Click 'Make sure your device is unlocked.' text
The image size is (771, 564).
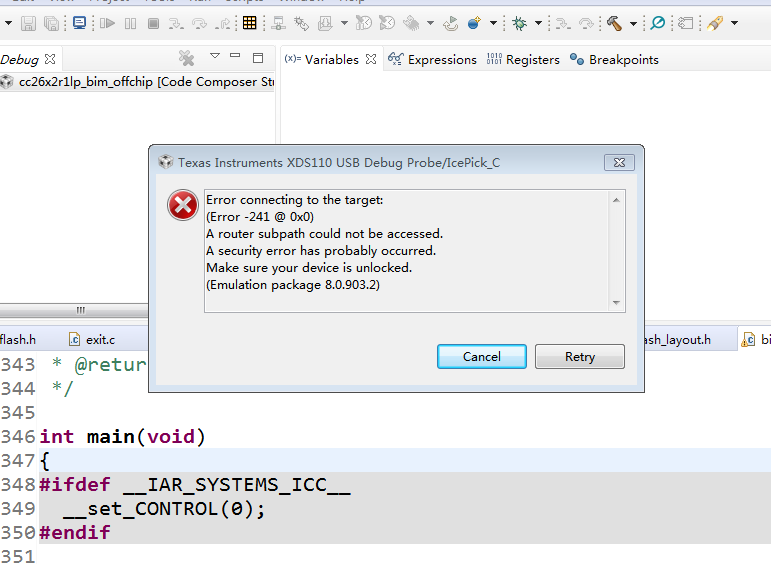click(x=309, y=268)
